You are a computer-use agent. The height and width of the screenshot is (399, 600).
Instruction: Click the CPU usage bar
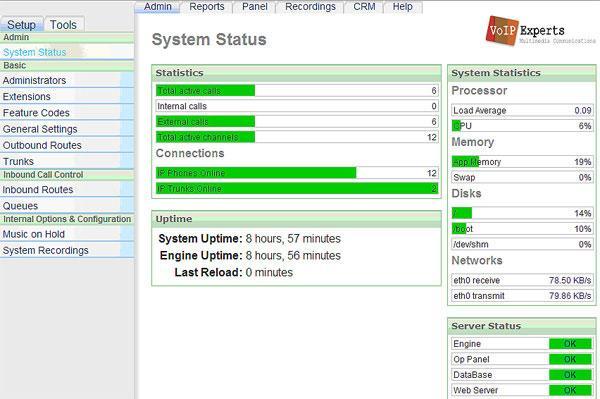click(x=522, y=126)
